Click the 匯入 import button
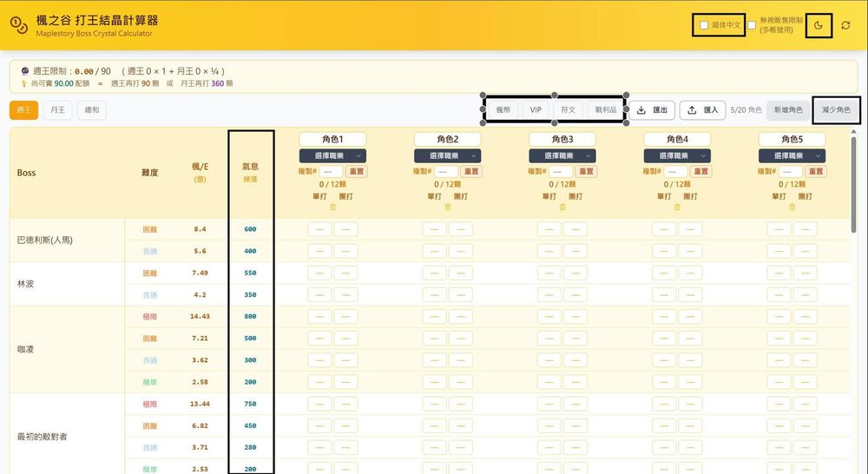 (x=702, y=109)
